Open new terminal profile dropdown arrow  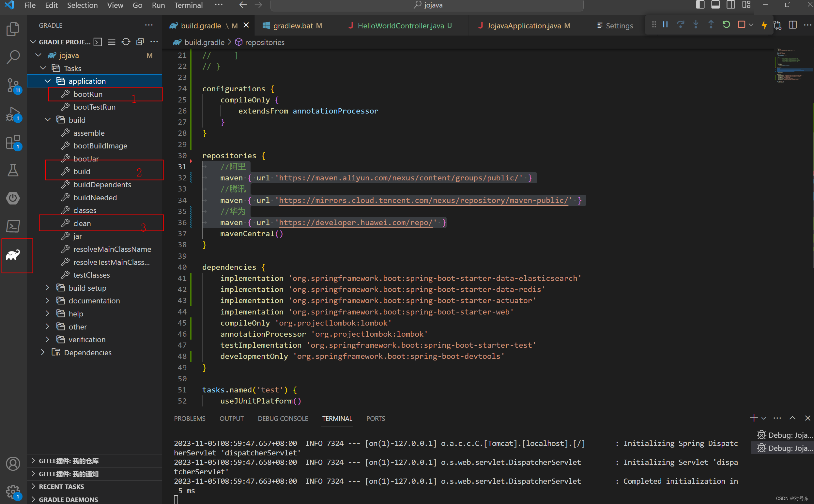tap(764, 418)
